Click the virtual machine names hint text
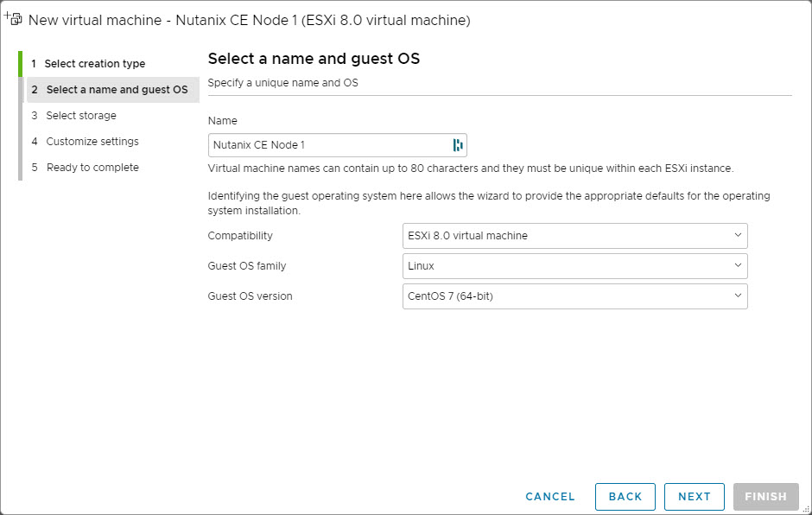The image size is (812, 515). (x=471, y=168)
